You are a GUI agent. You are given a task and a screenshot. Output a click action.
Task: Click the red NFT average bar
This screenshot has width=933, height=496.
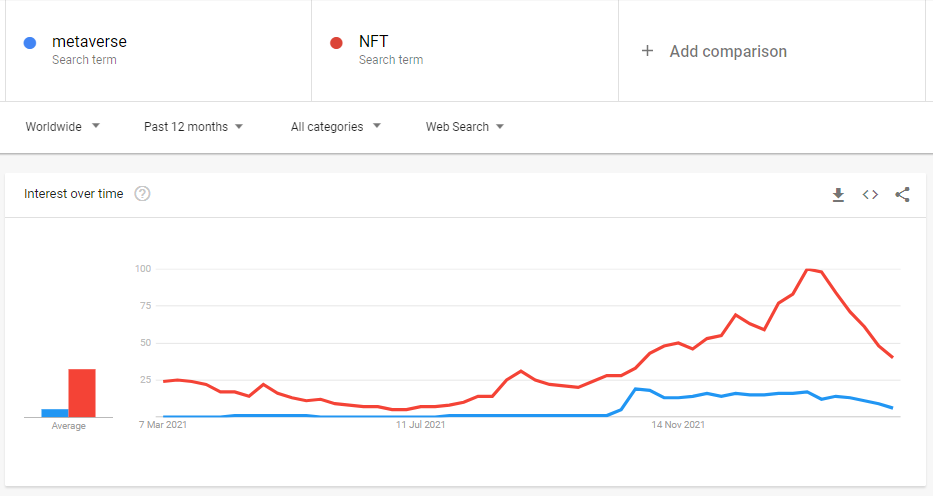tap(82, 393)
